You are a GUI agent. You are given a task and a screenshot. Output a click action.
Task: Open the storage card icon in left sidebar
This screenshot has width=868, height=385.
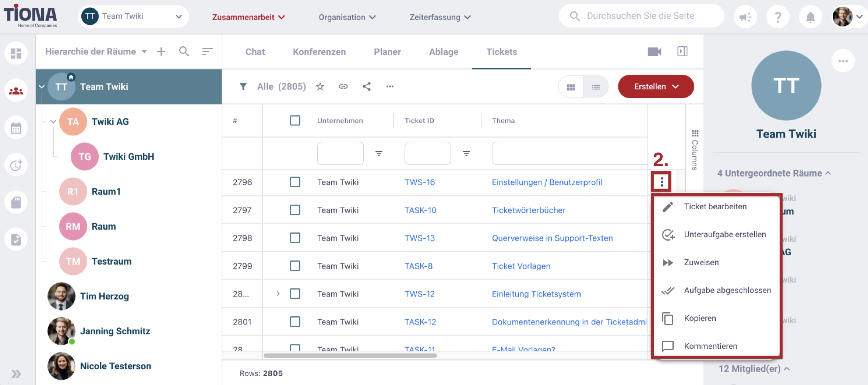pos(16,202)
